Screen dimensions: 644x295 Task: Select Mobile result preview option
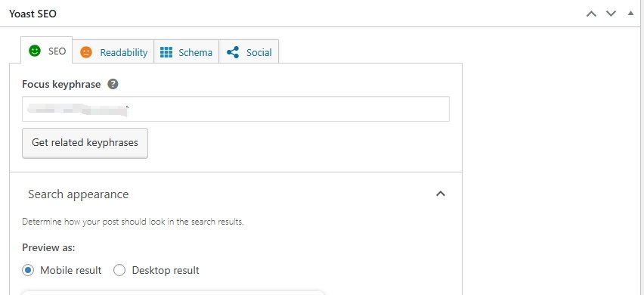(28, 270)
